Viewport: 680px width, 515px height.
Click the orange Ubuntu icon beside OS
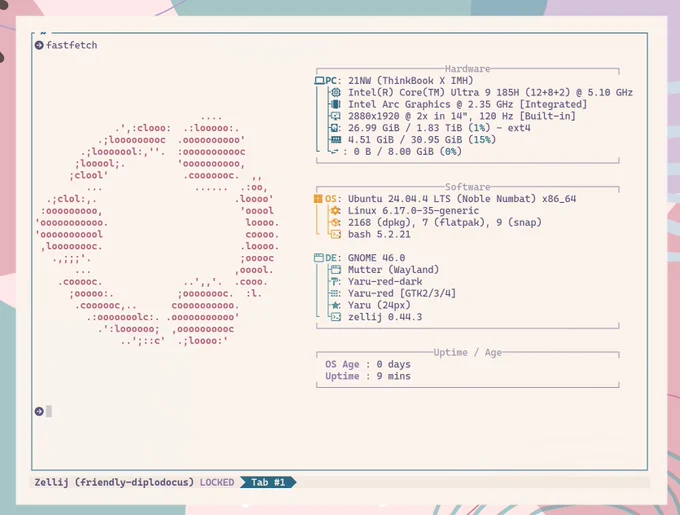pos(318,199)
